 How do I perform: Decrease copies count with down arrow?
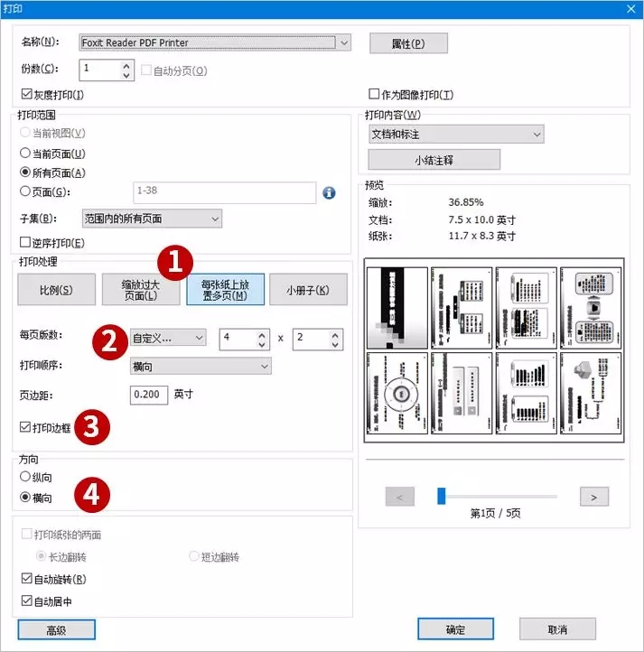(x=126, y=75)
